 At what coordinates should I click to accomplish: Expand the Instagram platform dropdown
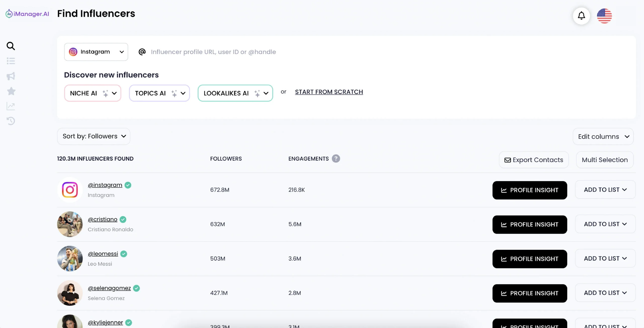coord(96,52)
